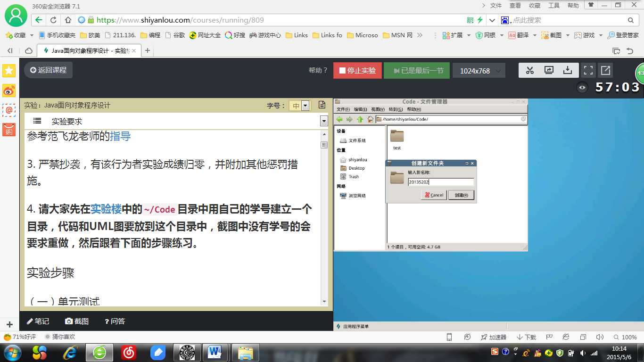644x362 pixels.
Task: Toggle the eye icon beside the timer
Action: 583,87
